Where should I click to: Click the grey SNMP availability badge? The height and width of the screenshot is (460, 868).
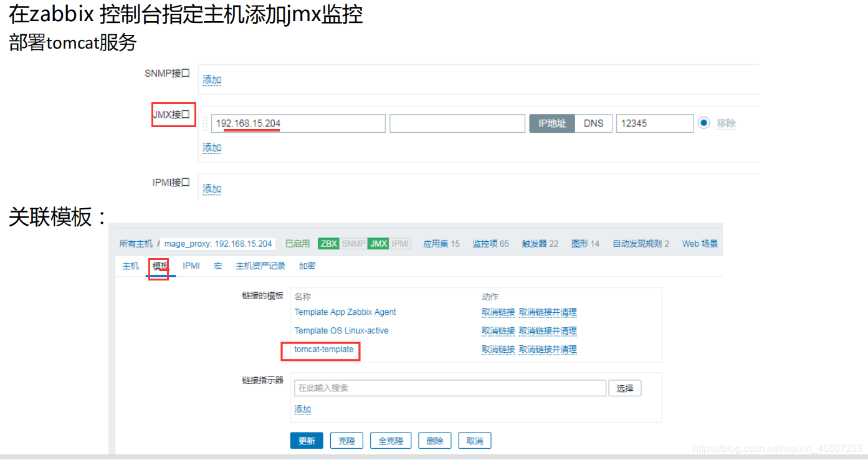click(353, 244)
